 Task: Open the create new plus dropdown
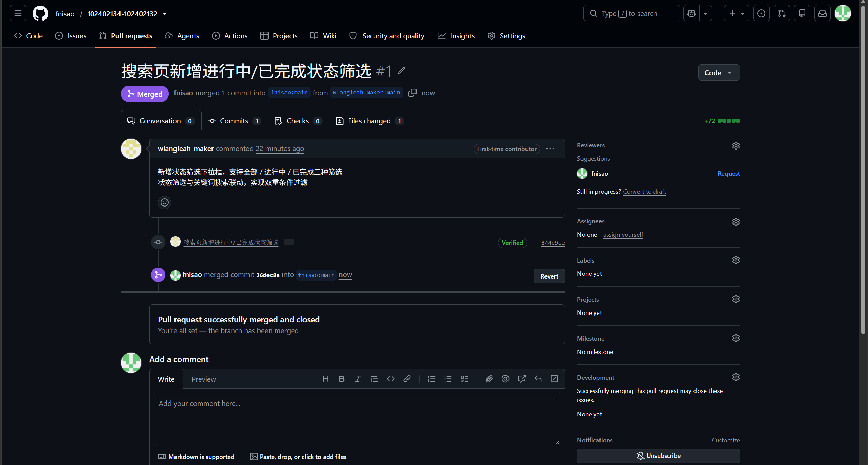pos(736,14)
